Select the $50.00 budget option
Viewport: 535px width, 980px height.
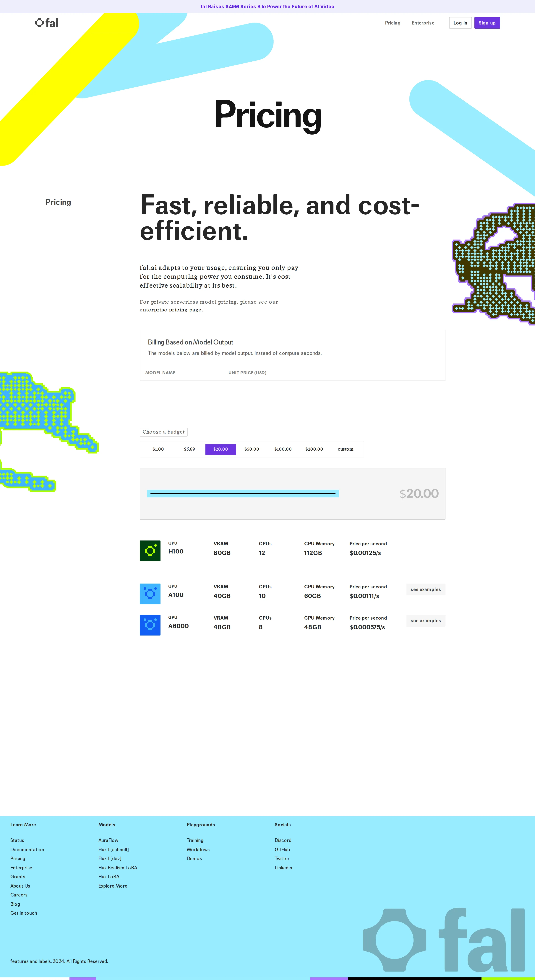(252, 449)
